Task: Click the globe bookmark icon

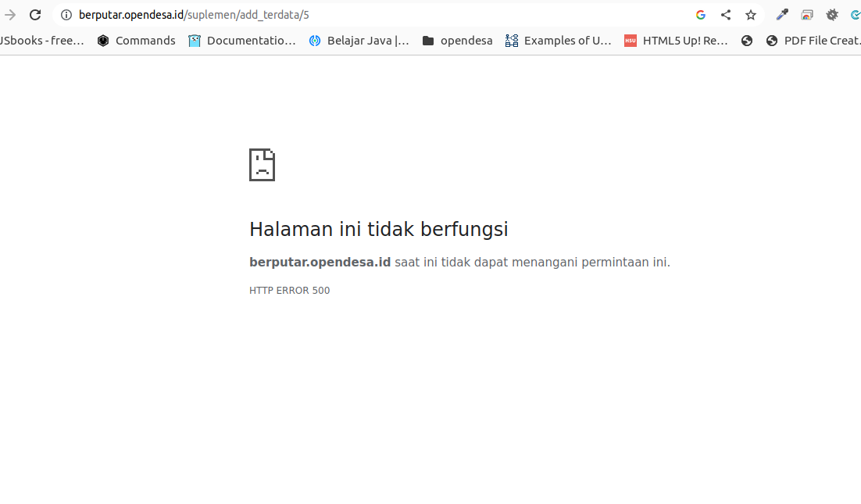Action: [747, 40]
